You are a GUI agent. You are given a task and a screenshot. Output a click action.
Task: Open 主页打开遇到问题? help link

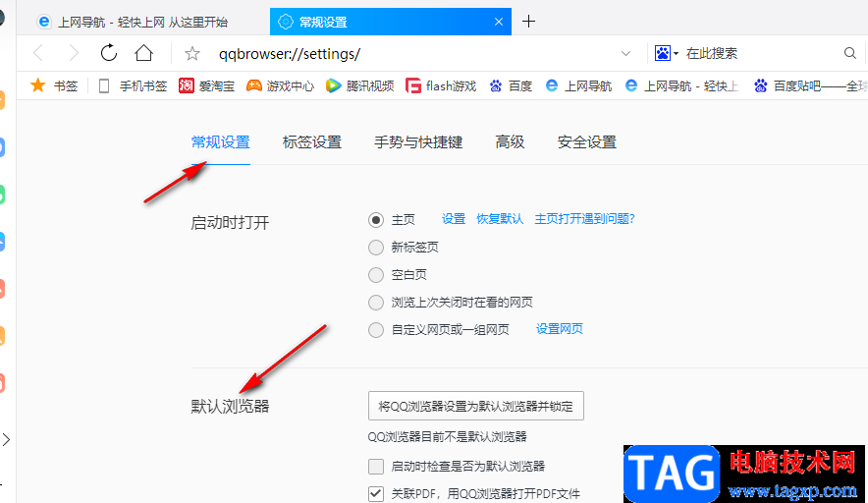coord(584,219)
